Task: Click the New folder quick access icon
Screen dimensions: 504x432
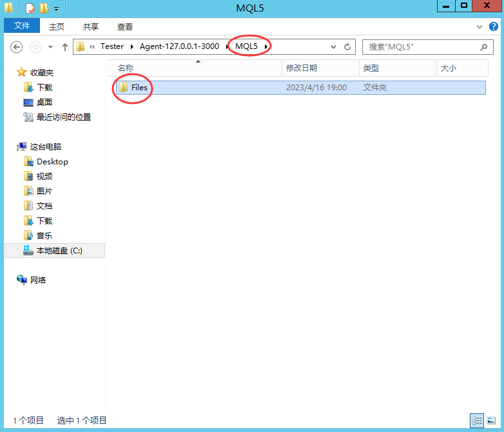Action: point(44,8)
